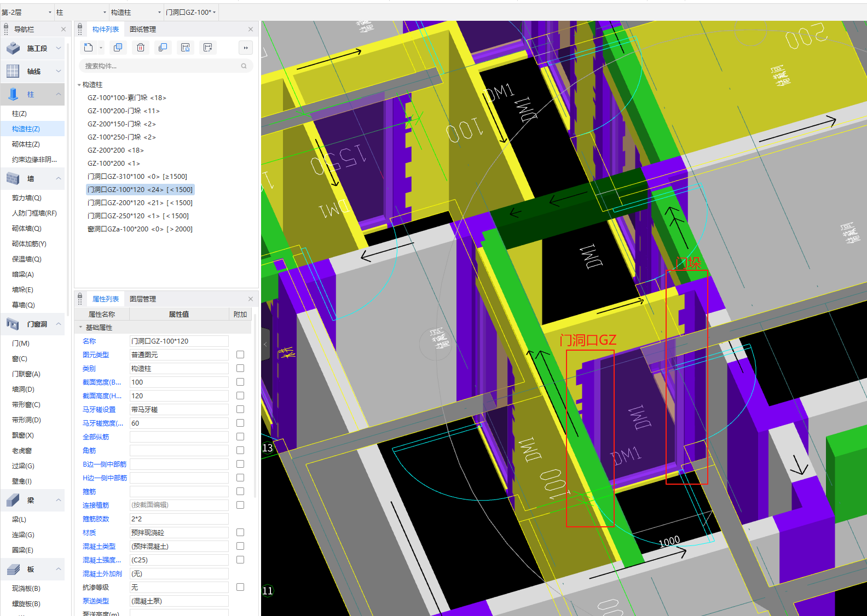Edit the 名称 value field 门洞口GZ-100*120
This screenshot has height=616, width=867.
point(179,341)
